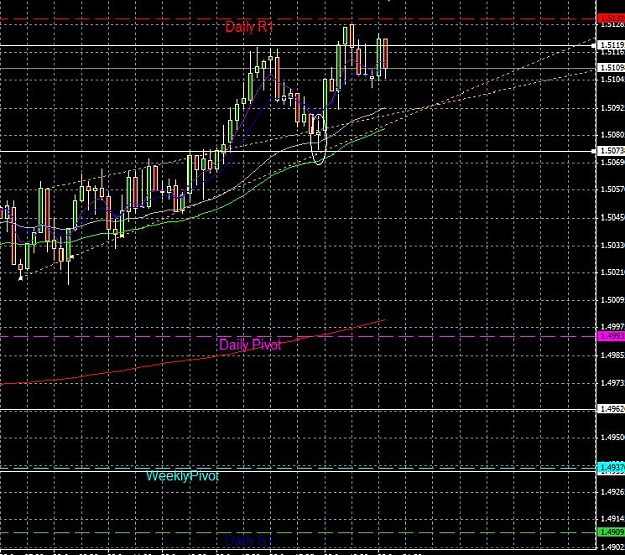This screenshot has width=625, height=555.
Task: Click the 1.5057 price scale label
Action: click(x=612, y=189)
